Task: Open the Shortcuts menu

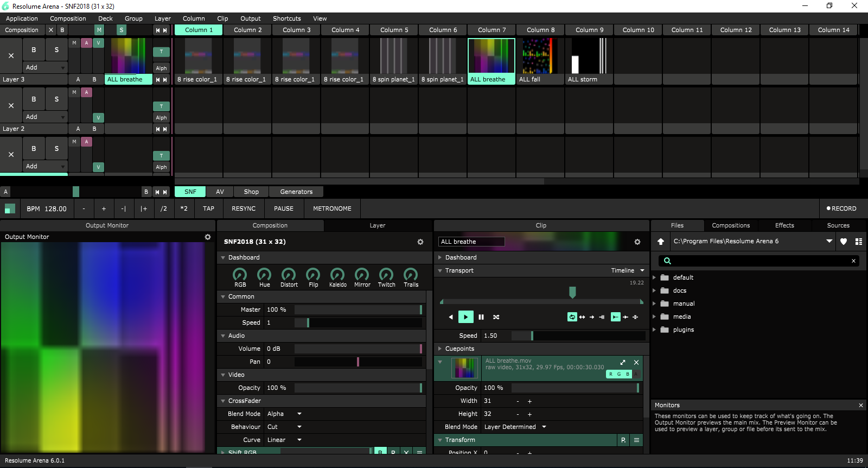Action: click(286, 18)
